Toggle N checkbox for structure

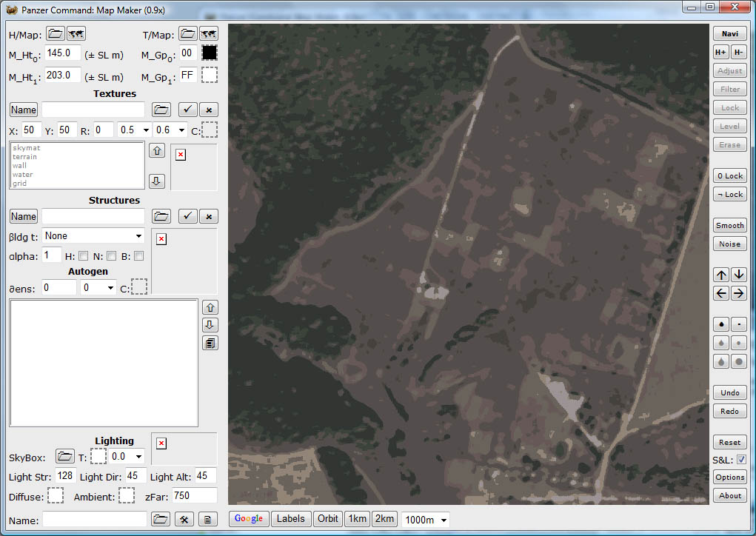[111, 256]
